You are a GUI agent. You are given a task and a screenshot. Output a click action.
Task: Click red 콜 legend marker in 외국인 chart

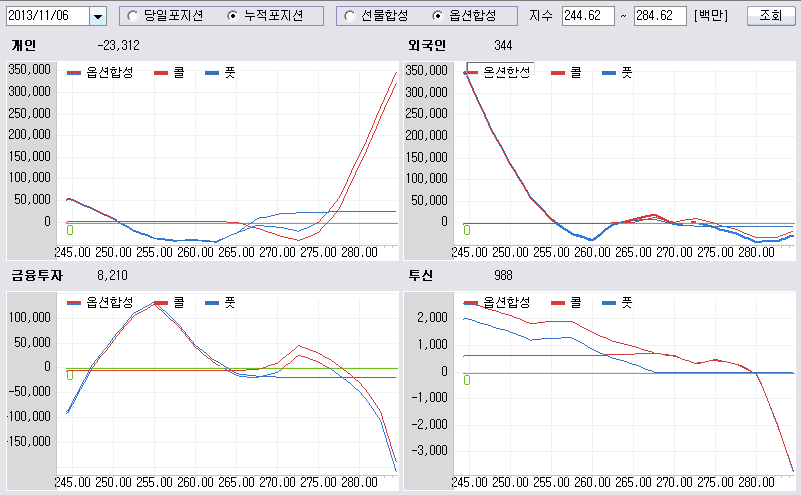tap(558, 73)
